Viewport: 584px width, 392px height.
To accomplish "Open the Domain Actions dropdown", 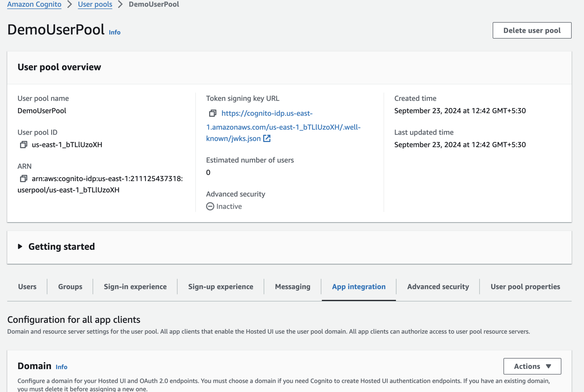I will coord(532,366).
